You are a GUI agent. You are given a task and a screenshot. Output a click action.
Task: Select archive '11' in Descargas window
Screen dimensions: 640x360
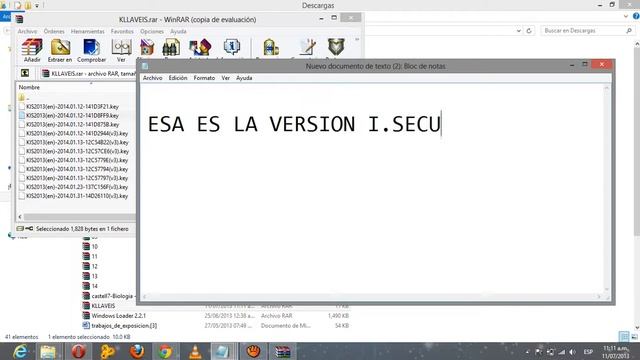[x=90, y=256]
